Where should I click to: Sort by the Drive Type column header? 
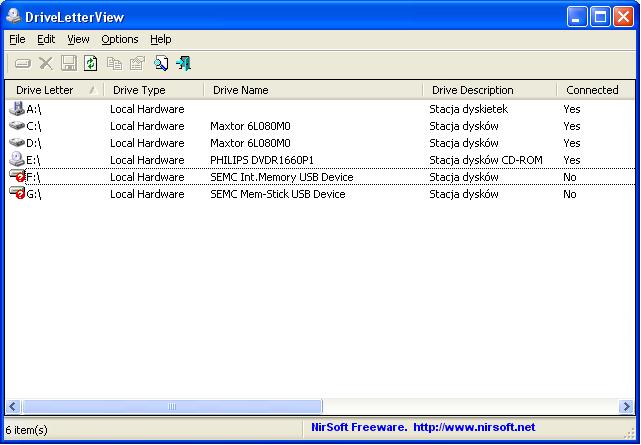coord(153,90)
